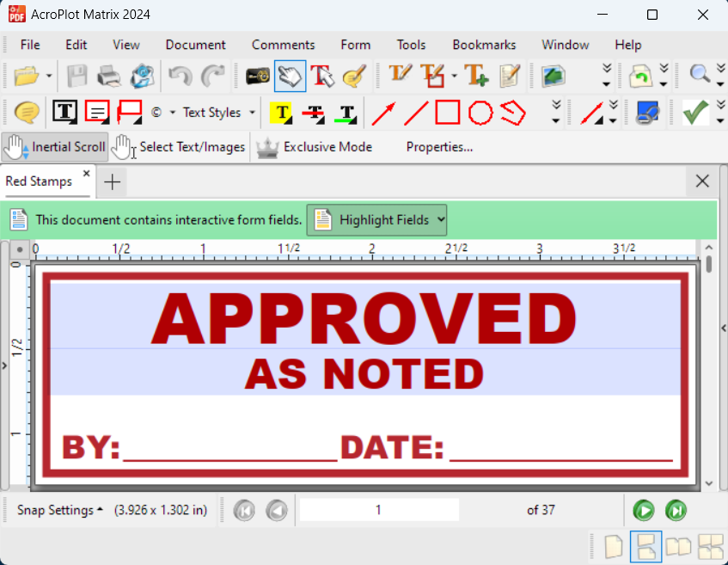Go to the next page
The image size is (728, 565).
tap(644, 510)
